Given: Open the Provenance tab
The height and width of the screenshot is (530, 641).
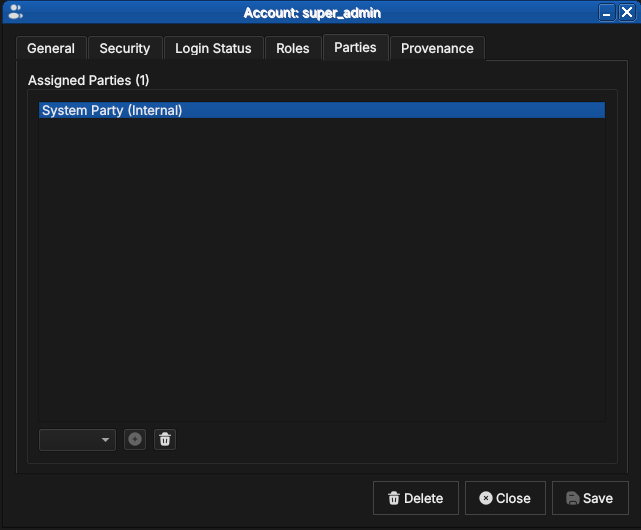Looking at the screenshot, I should 437,48.
